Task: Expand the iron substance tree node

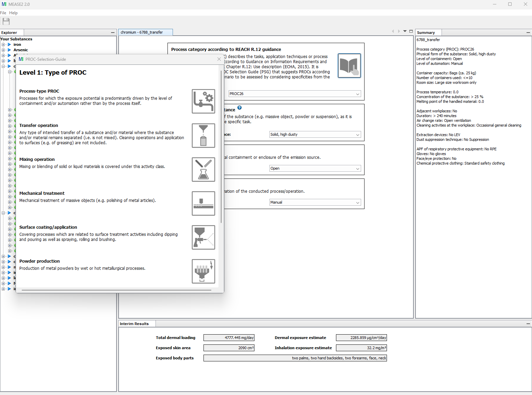Action: tap(3, 44)
